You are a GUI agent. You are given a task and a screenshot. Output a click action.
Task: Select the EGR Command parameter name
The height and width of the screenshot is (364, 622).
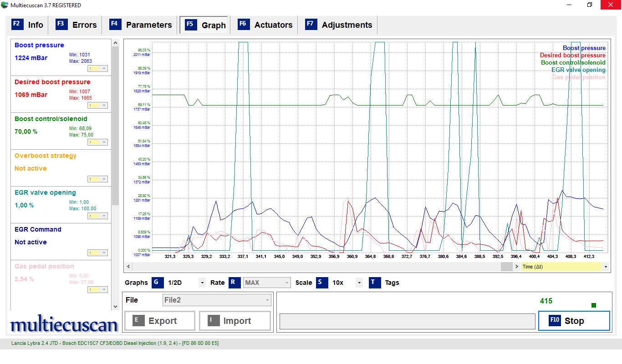tap(38, 229)
